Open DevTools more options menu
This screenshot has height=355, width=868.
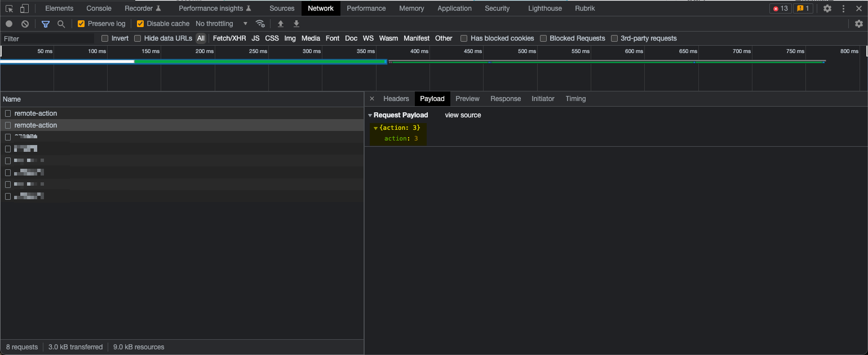[843, 8]
